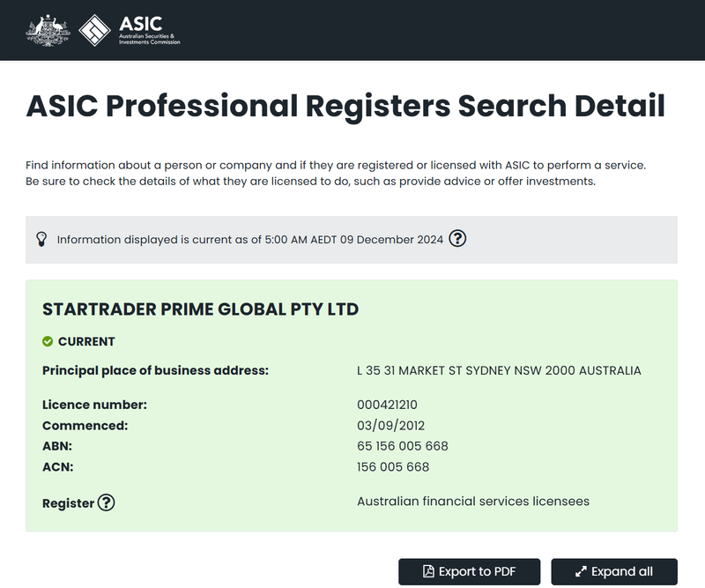The image size is (705, 588).
Task: Click the lightbulb info icon
Action: [41, 239]
